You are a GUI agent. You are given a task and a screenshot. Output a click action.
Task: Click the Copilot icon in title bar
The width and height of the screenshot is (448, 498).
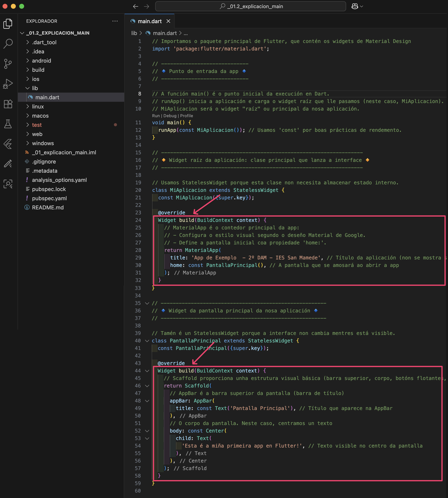pyautogui.click(x=355, y=6)
